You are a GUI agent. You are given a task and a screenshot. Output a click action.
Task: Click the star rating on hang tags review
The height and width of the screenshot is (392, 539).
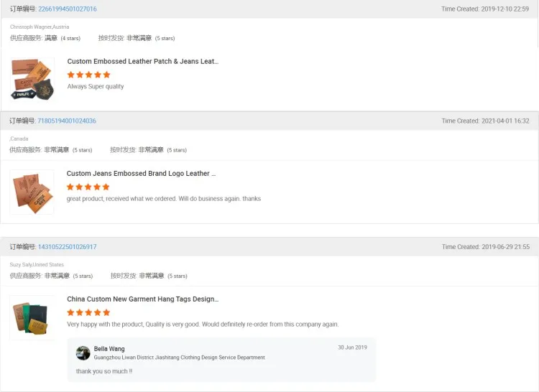(x=88, y=312)
